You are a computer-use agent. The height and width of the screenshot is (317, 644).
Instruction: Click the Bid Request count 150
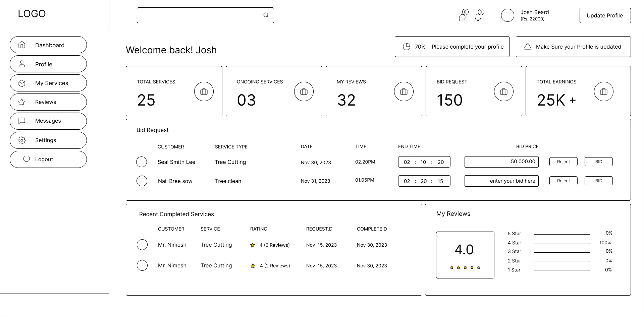(x=450, y=100)
